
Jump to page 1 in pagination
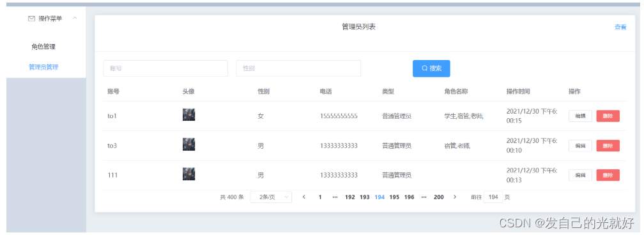(x=320, y=197)
